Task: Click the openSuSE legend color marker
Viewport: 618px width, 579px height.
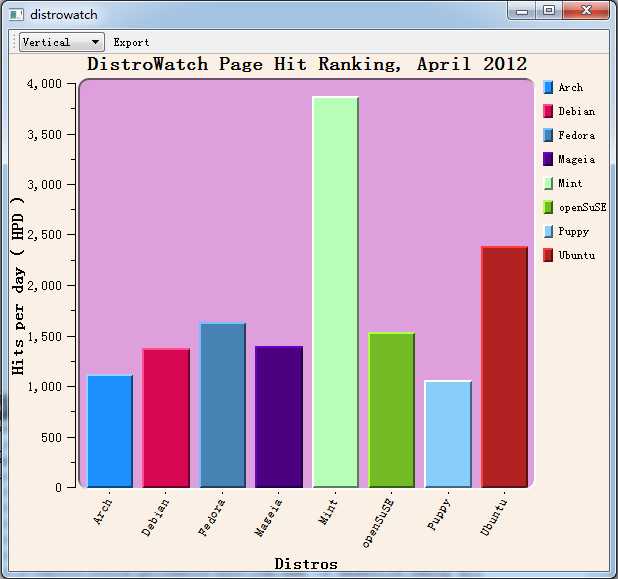Action: tap(548, 207)
